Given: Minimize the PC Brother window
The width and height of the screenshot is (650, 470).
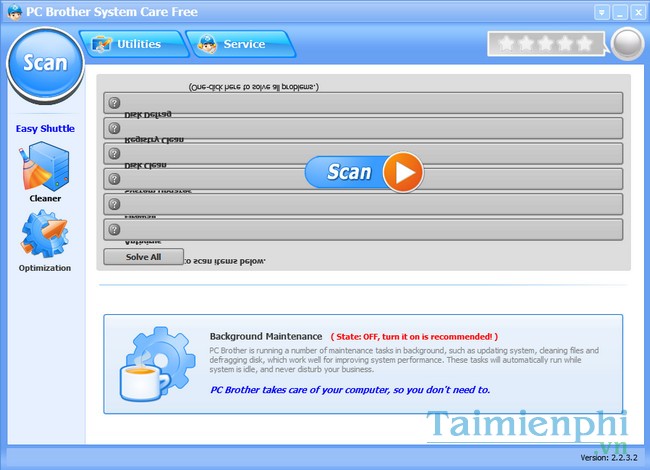Looking at the screenshot, I should [620, 12].
